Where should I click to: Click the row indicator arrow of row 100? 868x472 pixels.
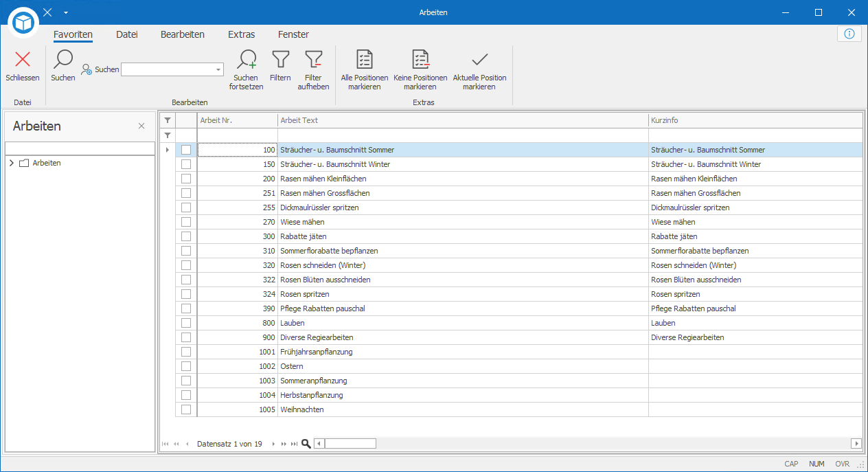point(168,150)
